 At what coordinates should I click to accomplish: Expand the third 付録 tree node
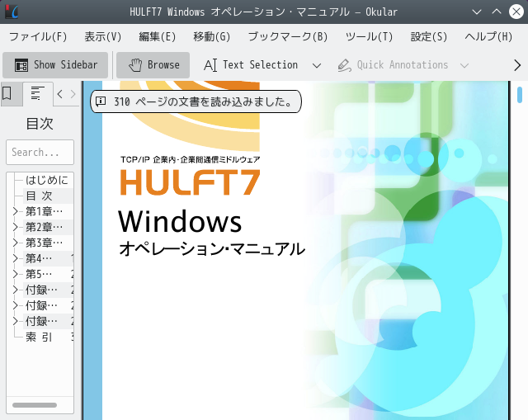[15, 321]
